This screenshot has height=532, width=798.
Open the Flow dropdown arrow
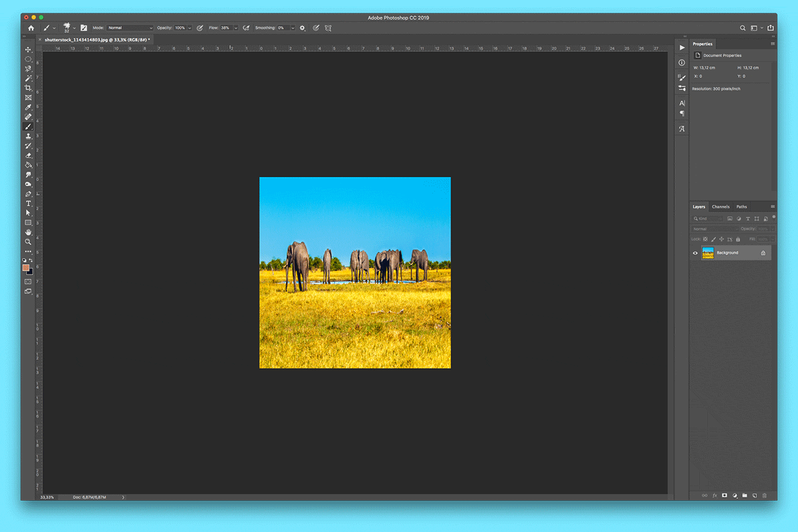[235, 28]
